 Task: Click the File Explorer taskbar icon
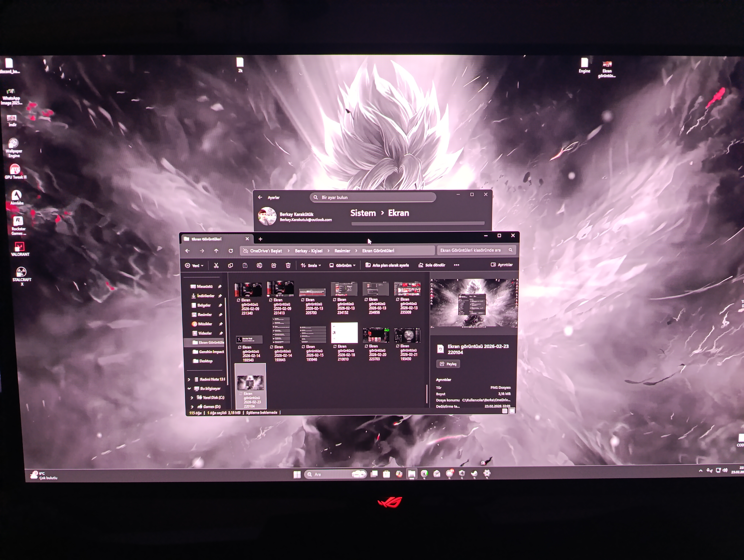coord(412,474)
